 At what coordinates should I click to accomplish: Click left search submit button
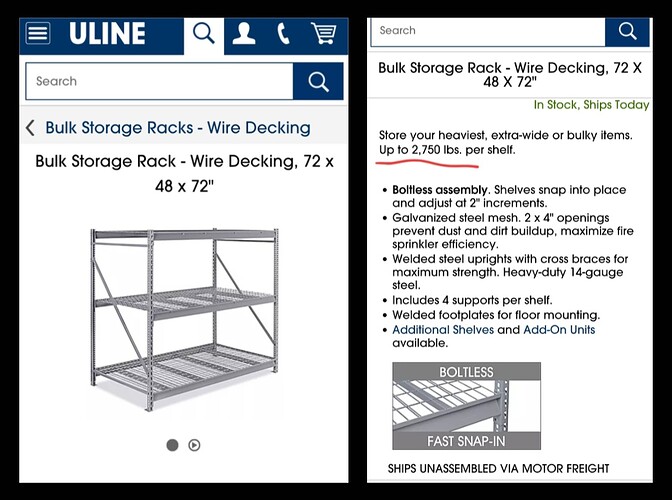tap(318, 81)
